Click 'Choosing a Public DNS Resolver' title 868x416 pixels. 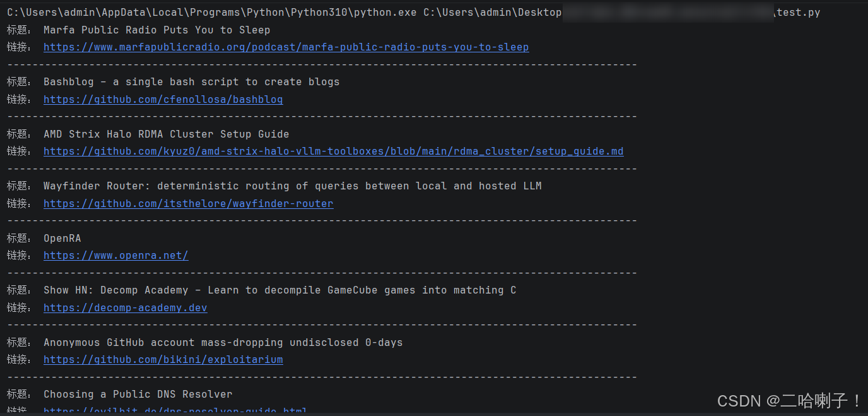[138, 395]
